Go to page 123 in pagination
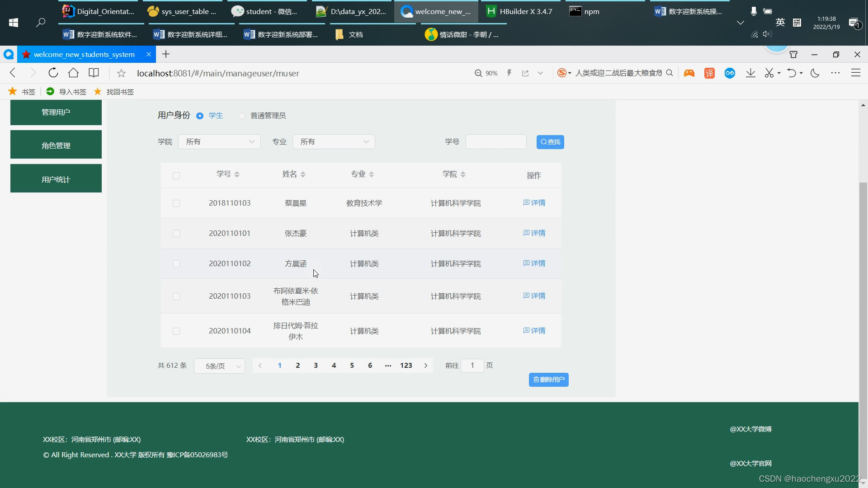Viewport: 868px width, 488px height. click(406, 366)
